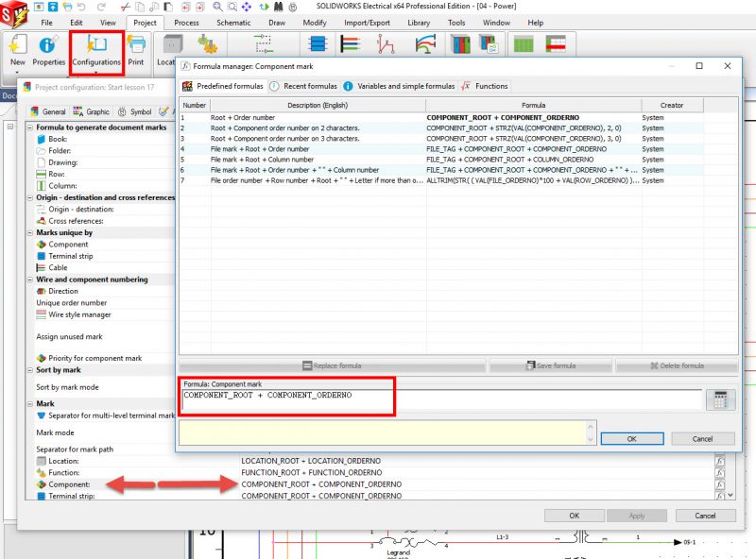
Task: Switch to Variables and simple formulas tab
Action: point(399,86)
